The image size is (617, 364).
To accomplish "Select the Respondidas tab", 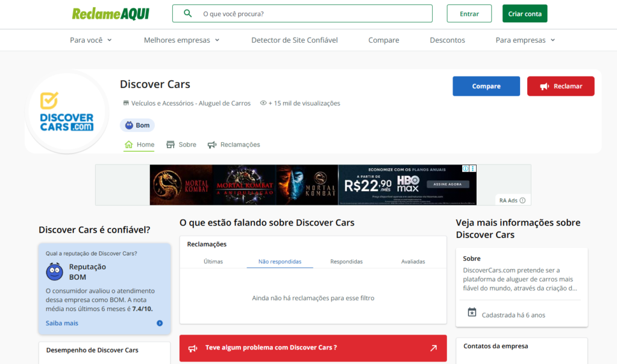I will (x=346, y=262).
